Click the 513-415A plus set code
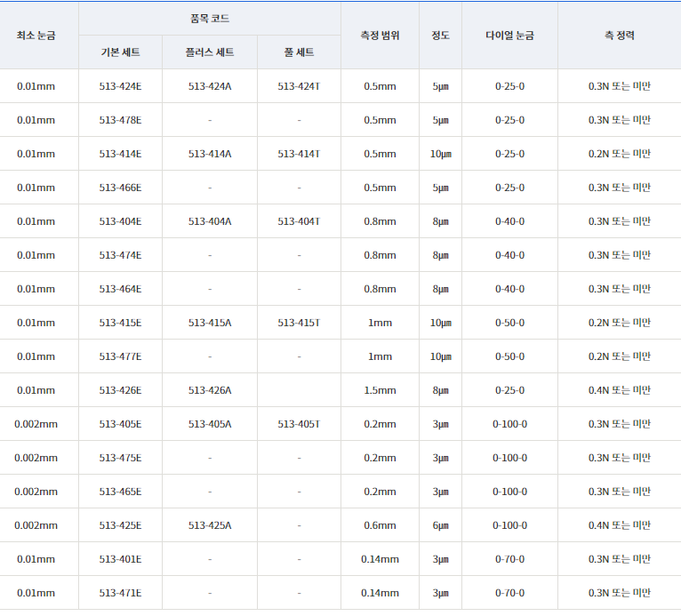This screenshot has width=689, height=616. point(210,323)
